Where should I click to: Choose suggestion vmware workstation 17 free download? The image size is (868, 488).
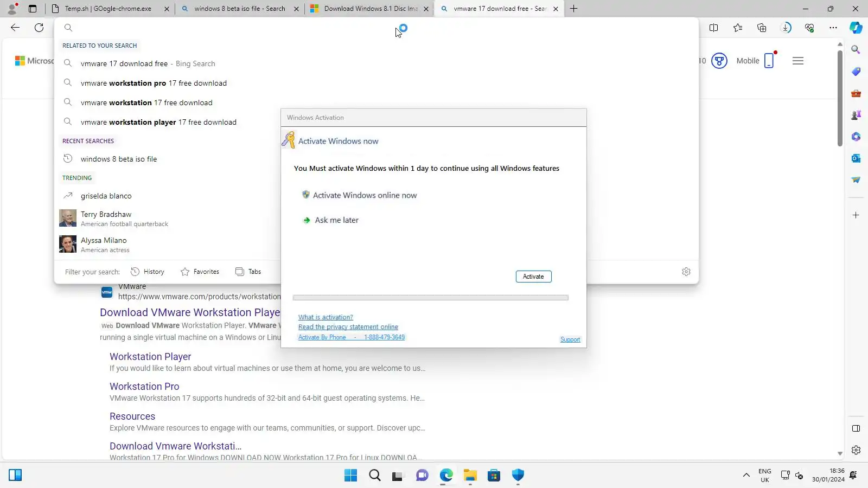coord(146,102)
